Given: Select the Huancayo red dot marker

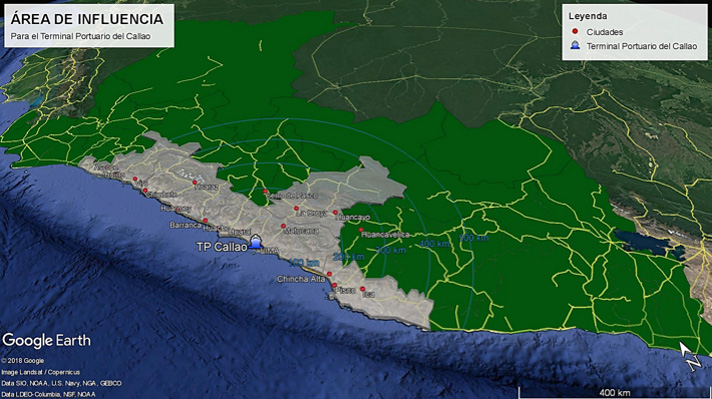Looking at the screenshot, I should point(336,212).
